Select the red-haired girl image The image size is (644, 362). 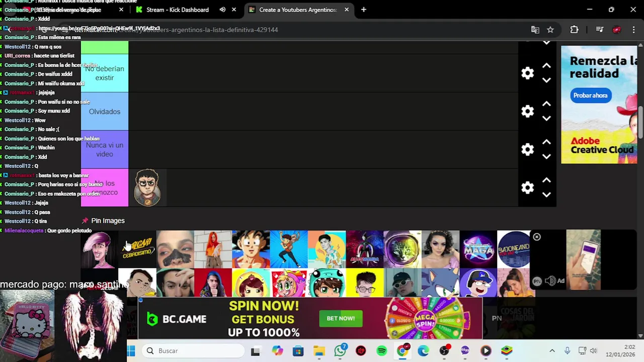pyautogui.click(x=213, y=249)
